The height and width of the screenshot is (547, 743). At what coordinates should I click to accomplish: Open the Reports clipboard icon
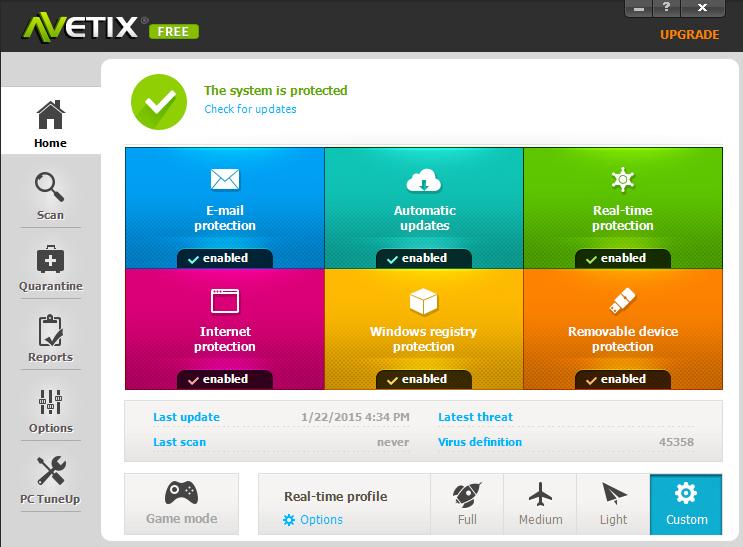(50, 330)
